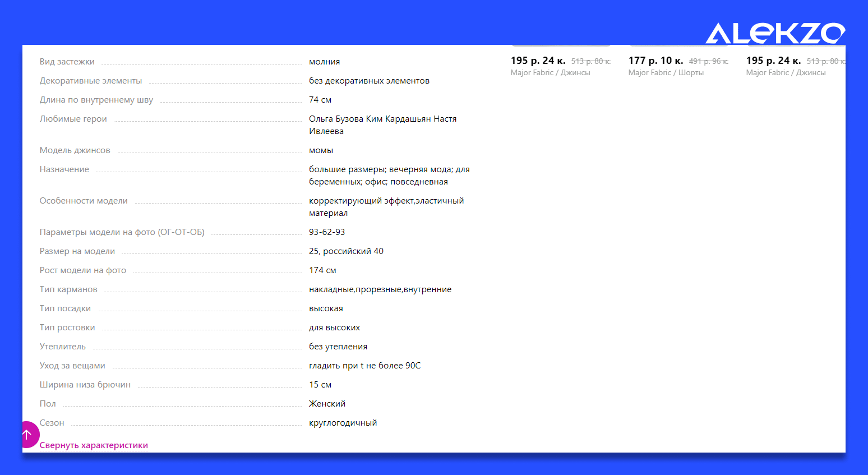
Task: Click the 177 р. 10 к. price
Action: point(655,61)
